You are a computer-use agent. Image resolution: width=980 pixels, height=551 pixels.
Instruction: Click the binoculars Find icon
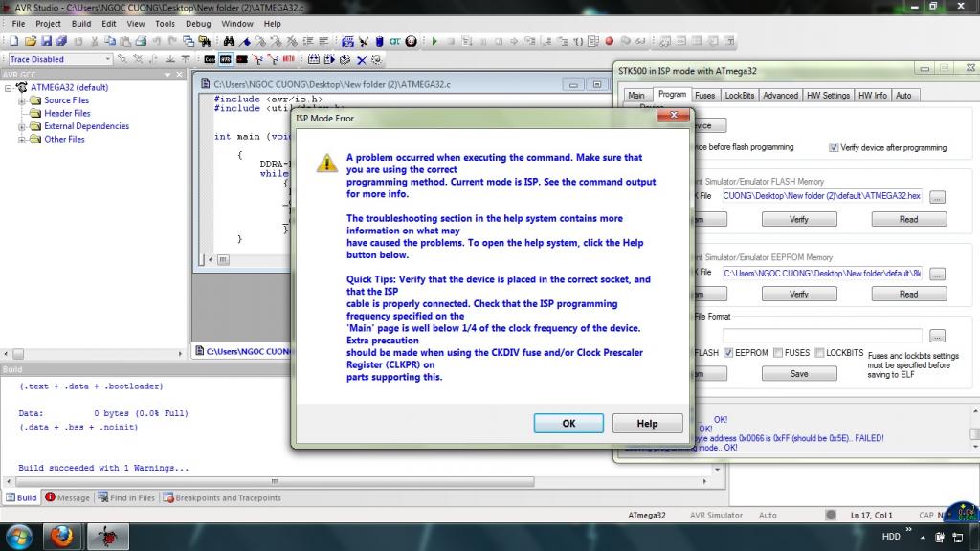click(230, 41)
